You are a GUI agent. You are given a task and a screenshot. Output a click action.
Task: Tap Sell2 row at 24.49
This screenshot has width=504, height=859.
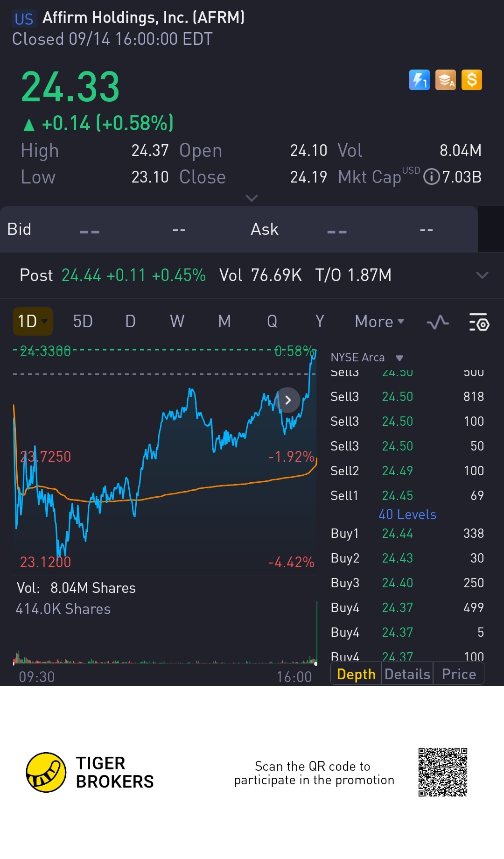[x=407, y=471]
